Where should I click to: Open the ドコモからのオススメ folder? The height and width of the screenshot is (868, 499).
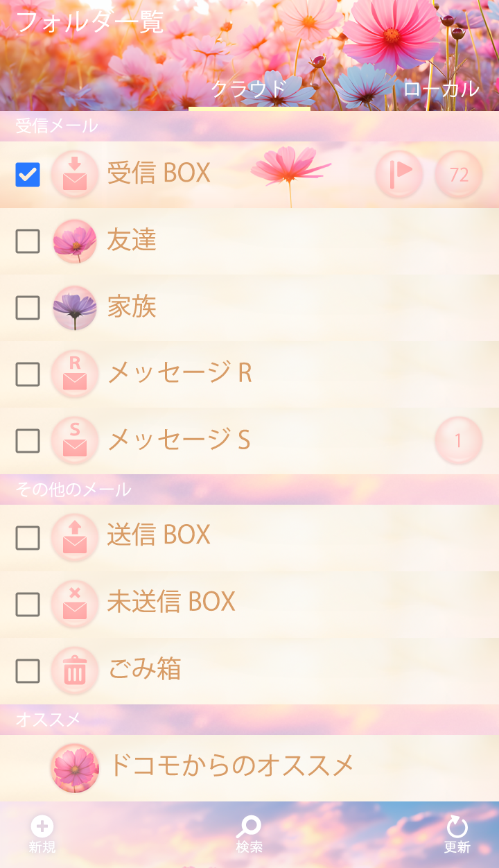coord(232,766)
